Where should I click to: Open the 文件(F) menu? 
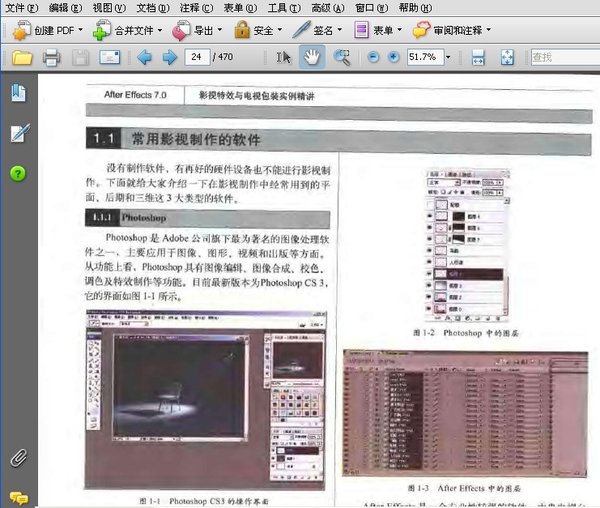21,8
